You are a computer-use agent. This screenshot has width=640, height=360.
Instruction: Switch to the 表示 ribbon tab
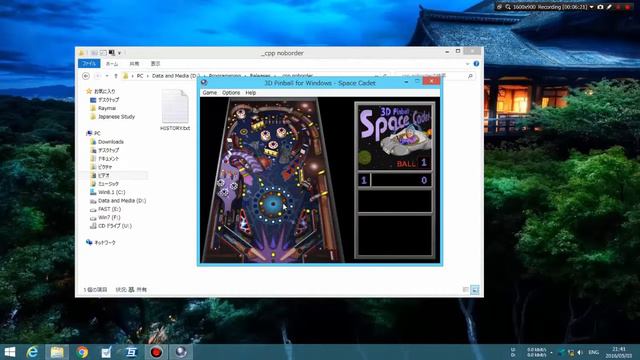point(156,64)
